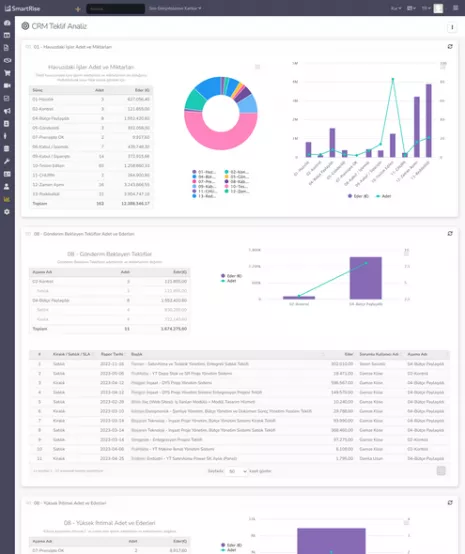Toggle the 01-Haz... slice in the donut legend

(204, 172)
